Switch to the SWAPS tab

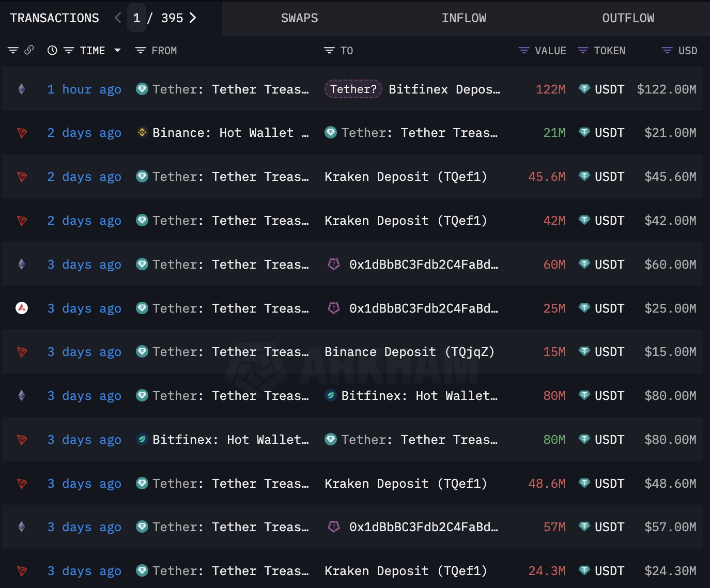[x=299, y=18]
